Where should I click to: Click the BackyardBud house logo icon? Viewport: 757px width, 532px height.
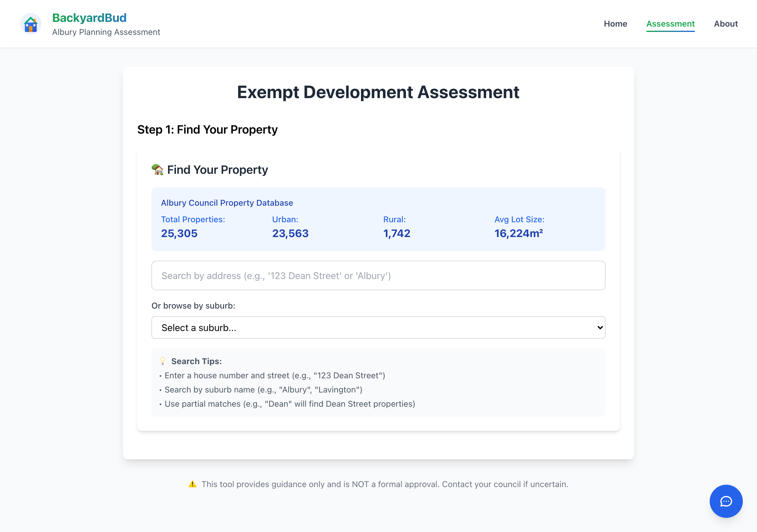click(31, 24)
